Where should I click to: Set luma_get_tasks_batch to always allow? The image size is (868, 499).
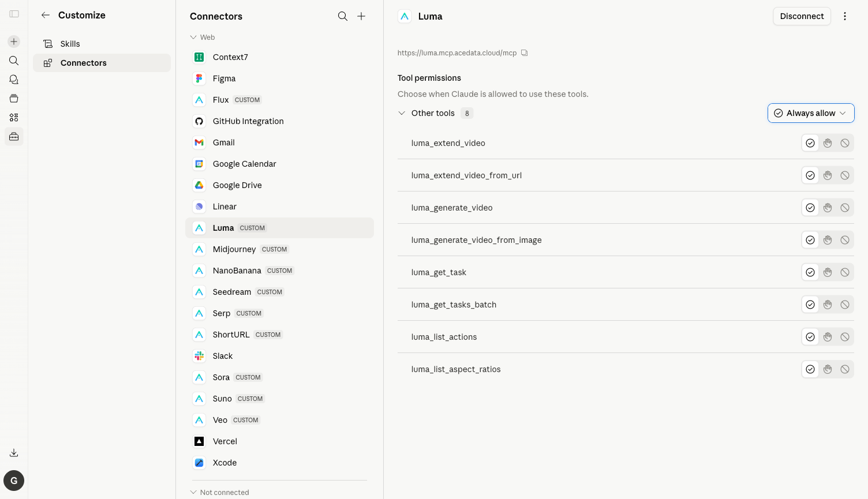coord(810,305)
